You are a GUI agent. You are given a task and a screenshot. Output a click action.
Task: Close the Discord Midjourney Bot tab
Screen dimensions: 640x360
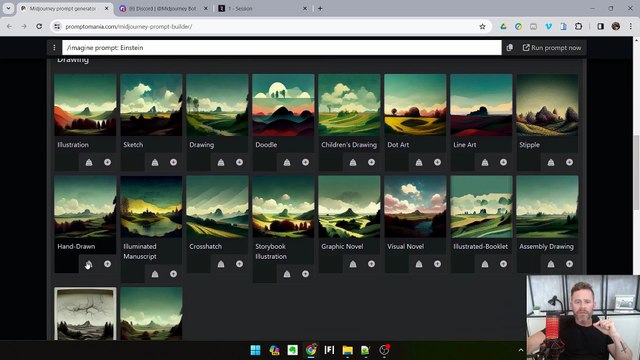pyautogui.click(x=206, y=8)
